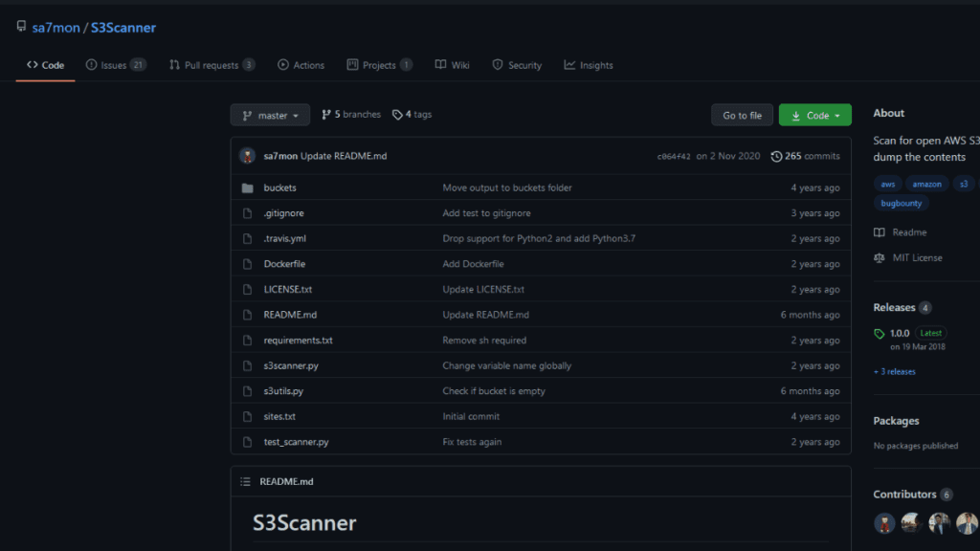Open the 265 commits history

[x=805, y=156]
